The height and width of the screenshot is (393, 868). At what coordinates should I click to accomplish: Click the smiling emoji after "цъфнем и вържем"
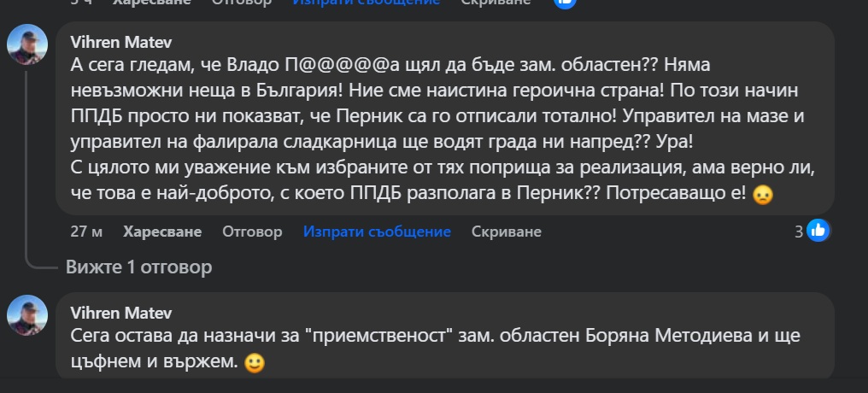click(253, 362)
